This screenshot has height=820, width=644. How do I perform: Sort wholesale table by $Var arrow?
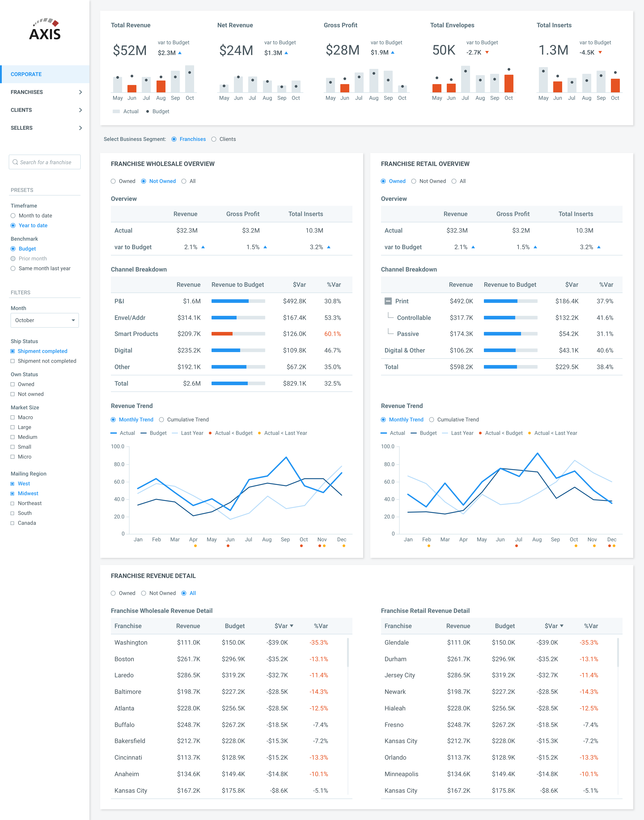point(291,626)
